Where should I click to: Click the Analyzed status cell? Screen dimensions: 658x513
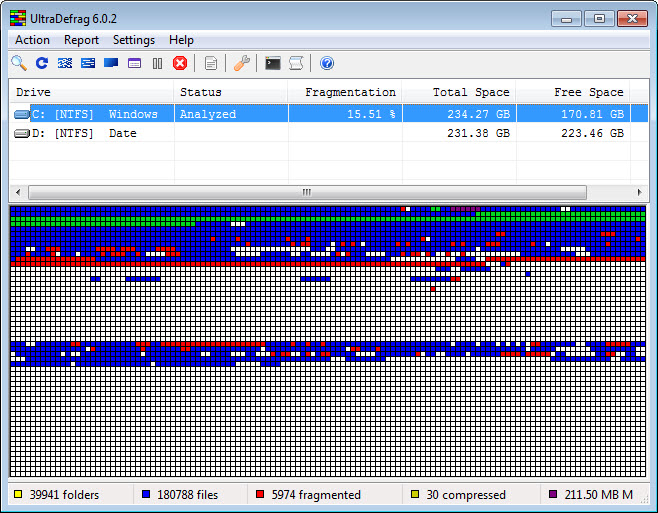click(208, 114)
